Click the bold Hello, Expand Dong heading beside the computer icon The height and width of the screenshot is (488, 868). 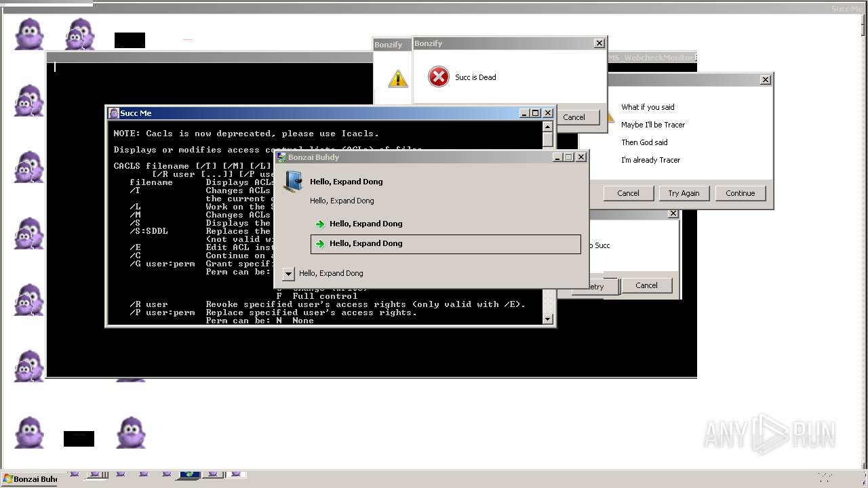click(347, 182)
